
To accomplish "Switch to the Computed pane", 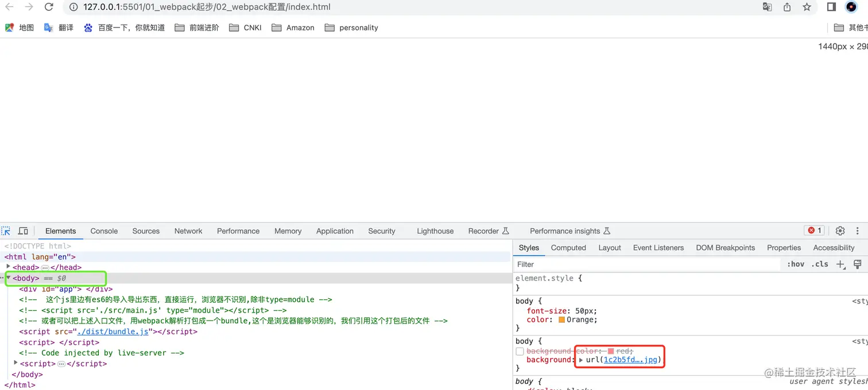I will [x=568, y=248].
